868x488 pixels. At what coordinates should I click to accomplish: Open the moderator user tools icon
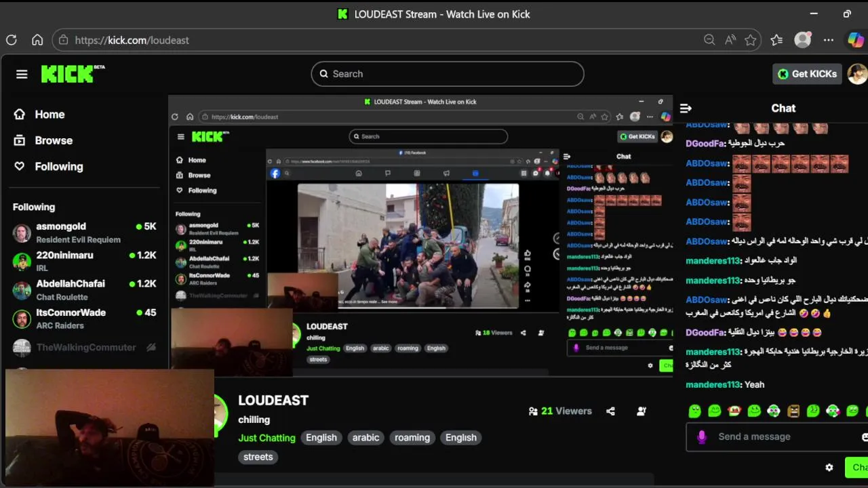(642, 411)
